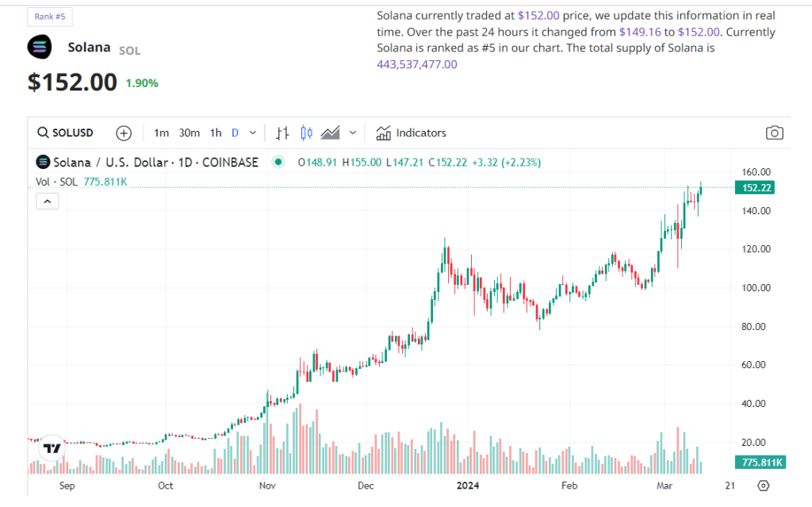Collapse the chart legend arrow
Image resolution: width=812 pixels, height=507 pixels.
tap(47, 201)
